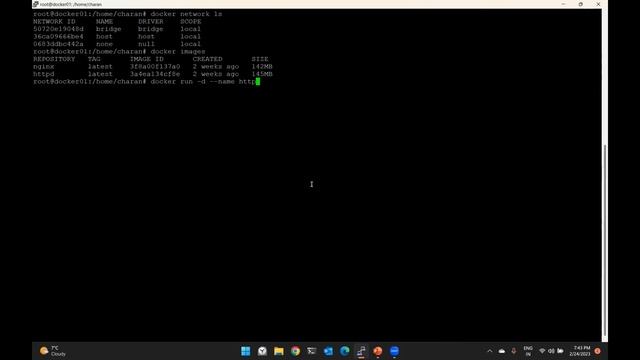Screen dimensions: 640x360
Task: Click image ID 3a4ea134cf8e
Action: [155, 74]
